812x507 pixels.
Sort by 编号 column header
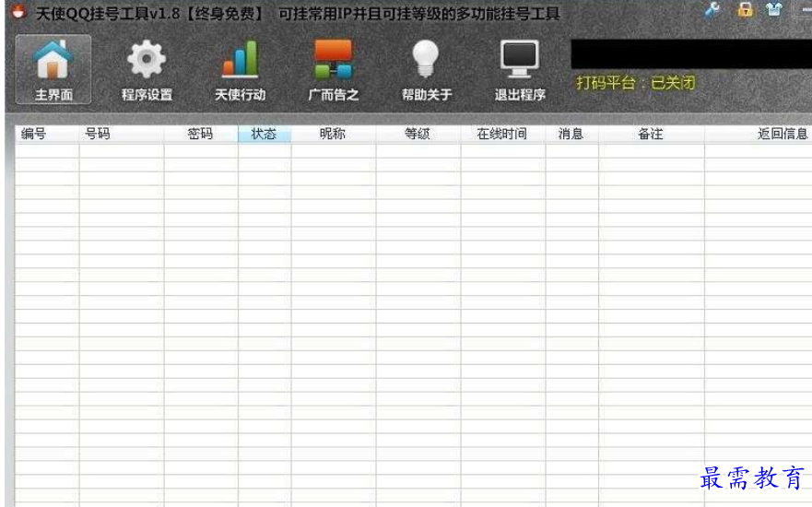pos(47,135)
